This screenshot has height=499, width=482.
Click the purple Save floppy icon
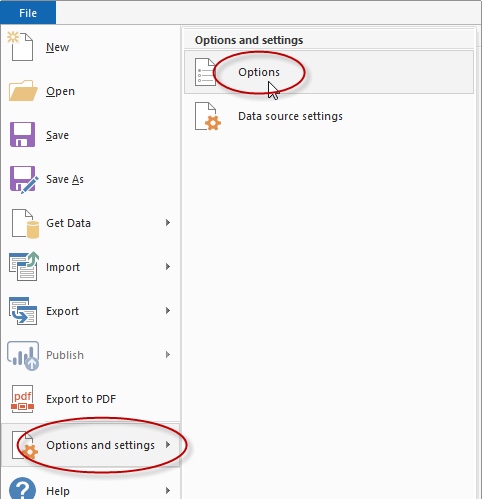tap(22, 135)
